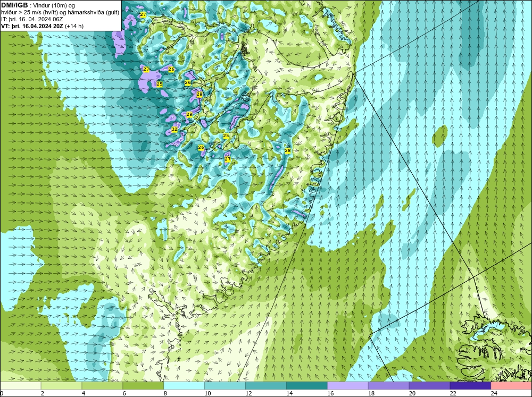
Task: Click the pink above-24 m/s legend swatch
Action: [511, 386]
